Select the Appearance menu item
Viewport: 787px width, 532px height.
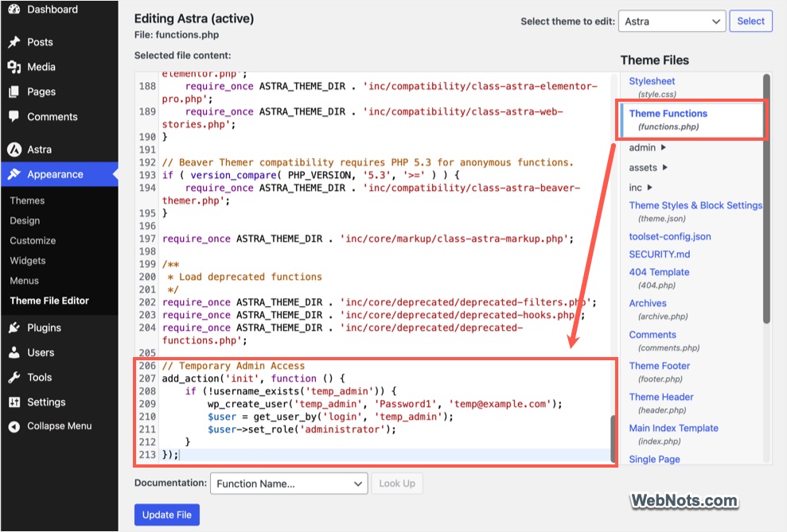tap(59, 174)
